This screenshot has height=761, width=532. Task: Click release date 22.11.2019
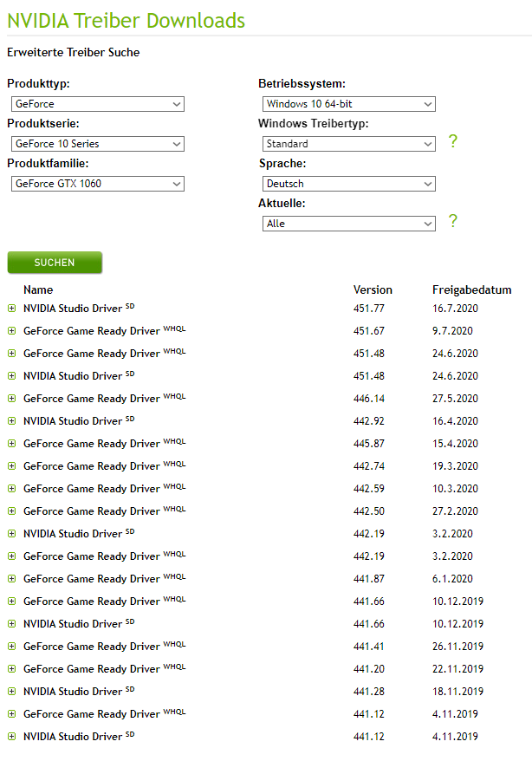pyautogui.click(x=457, y=669)
